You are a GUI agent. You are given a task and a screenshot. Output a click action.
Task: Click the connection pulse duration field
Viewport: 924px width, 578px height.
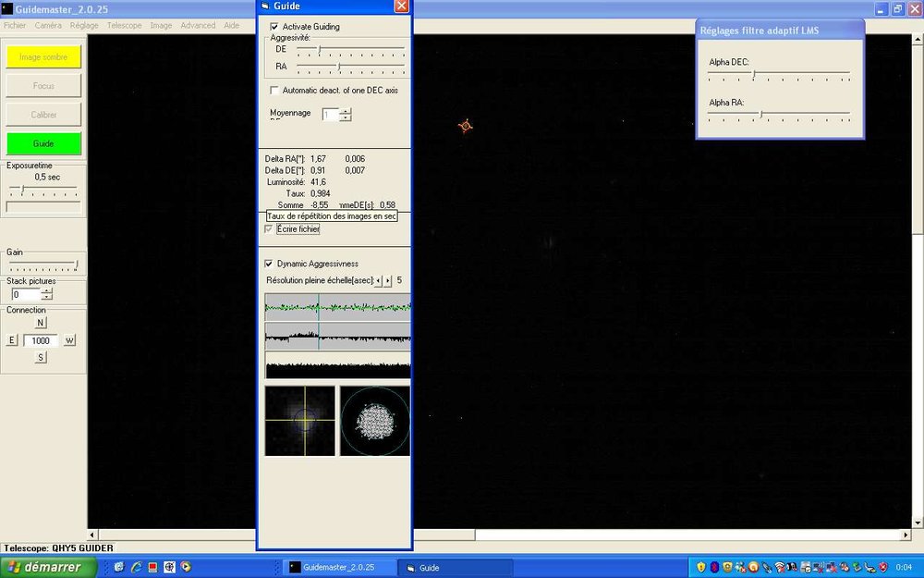(40, 340)
